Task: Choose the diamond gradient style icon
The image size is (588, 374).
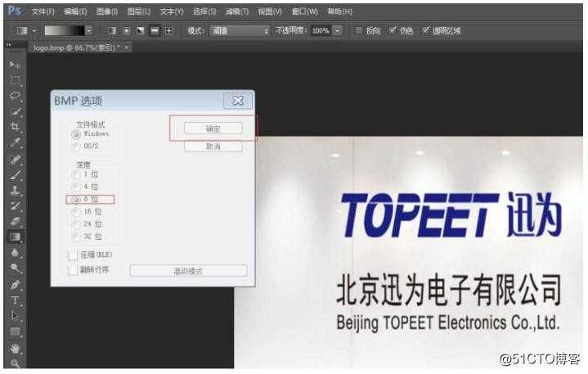Action: 169,30
